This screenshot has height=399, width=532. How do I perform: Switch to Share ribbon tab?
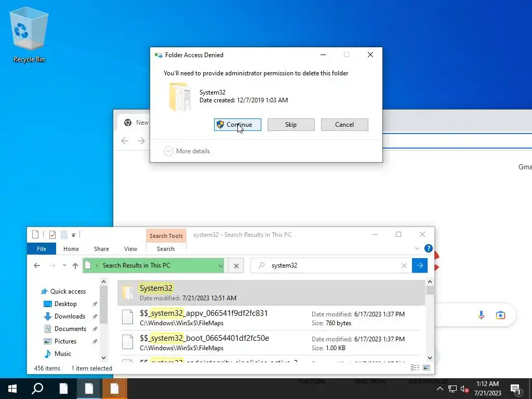coord(101,249)
